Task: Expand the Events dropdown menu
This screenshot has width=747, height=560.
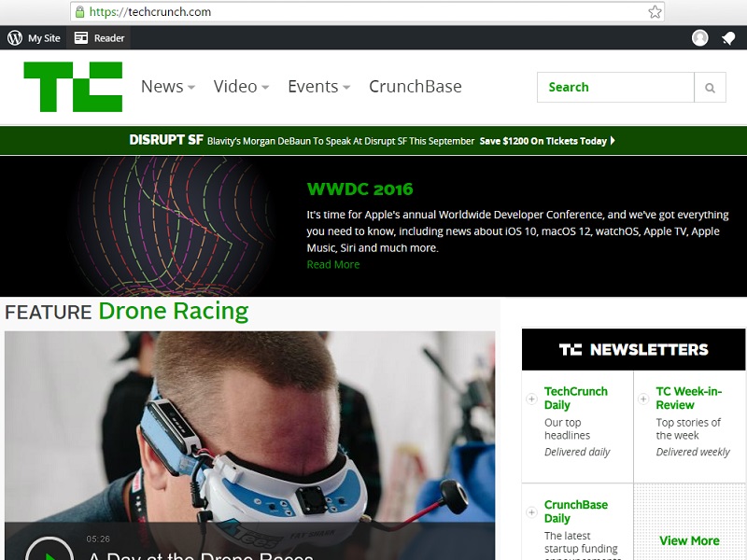Action: coord(346,88)
